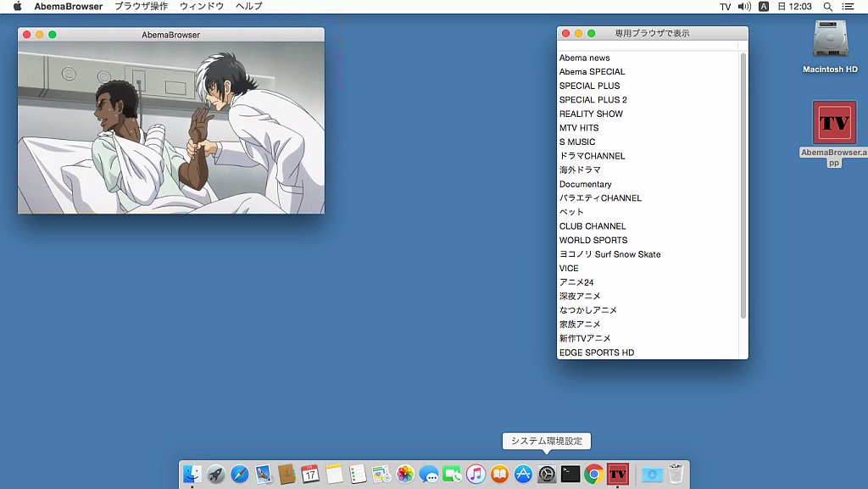Viewport: 868px width, 489px height.
Task: Open Google Chrome icon in Dock
Action: [x=594, y=474]
